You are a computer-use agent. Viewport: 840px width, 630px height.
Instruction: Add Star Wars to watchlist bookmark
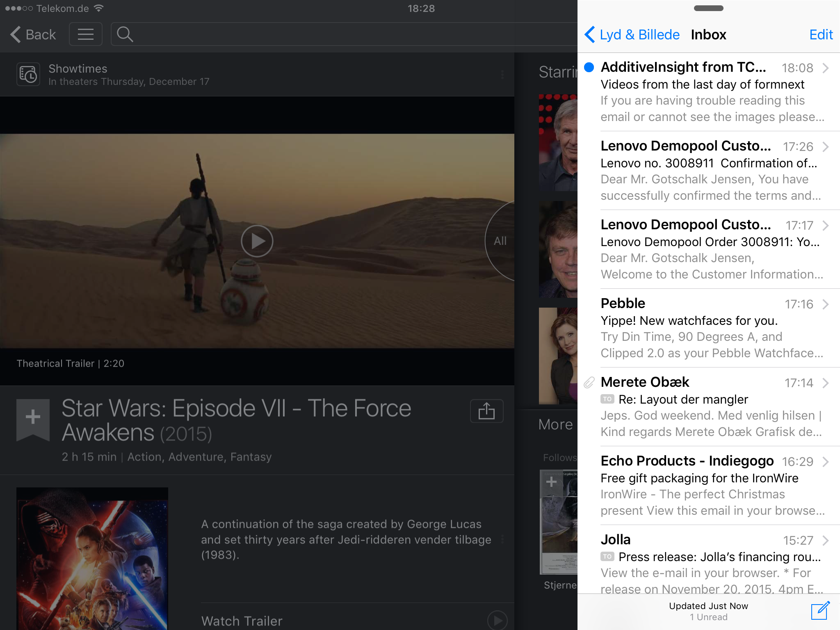coord(33,418)
